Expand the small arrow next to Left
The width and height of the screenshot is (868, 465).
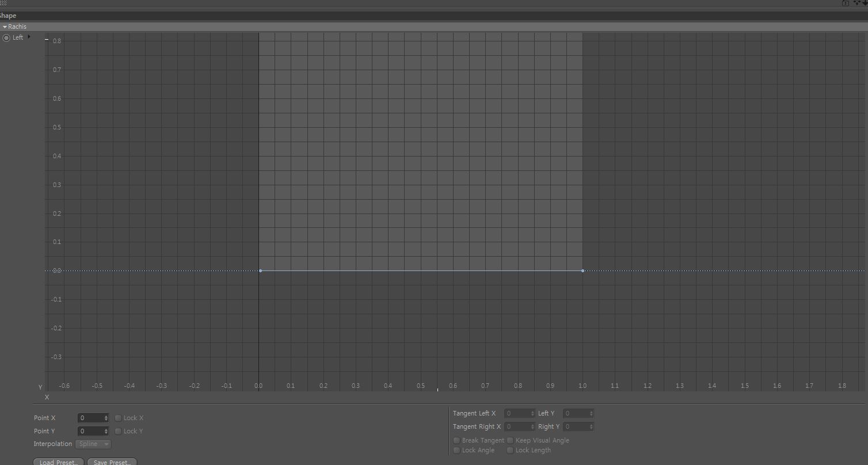[29, 37]
